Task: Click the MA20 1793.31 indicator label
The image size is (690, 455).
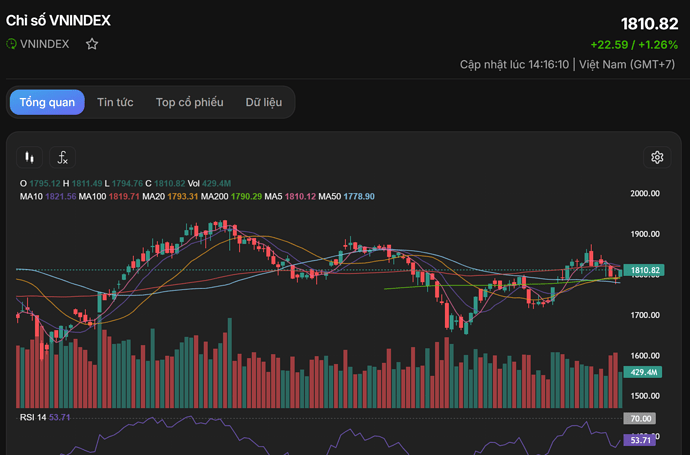Action: [170, 196]
